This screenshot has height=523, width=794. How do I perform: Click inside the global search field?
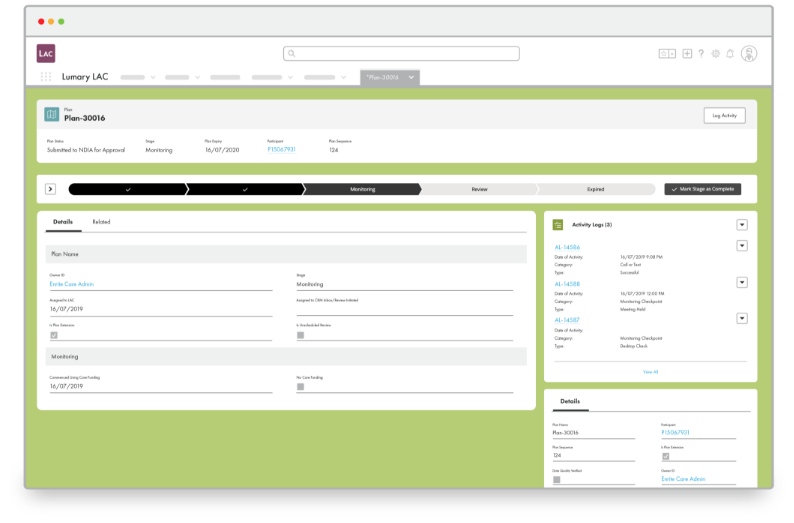click(401, 53)
